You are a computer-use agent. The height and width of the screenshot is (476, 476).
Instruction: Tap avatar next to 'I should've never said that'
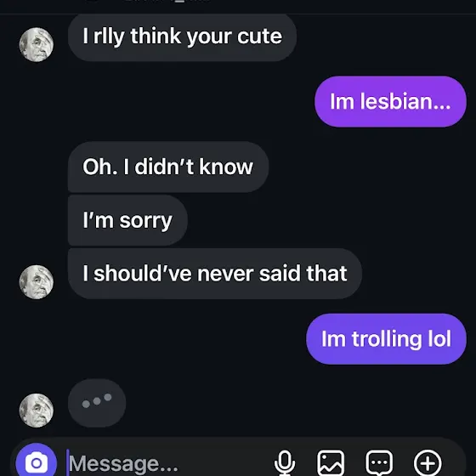pyautogui.click(x=37, y=282)
